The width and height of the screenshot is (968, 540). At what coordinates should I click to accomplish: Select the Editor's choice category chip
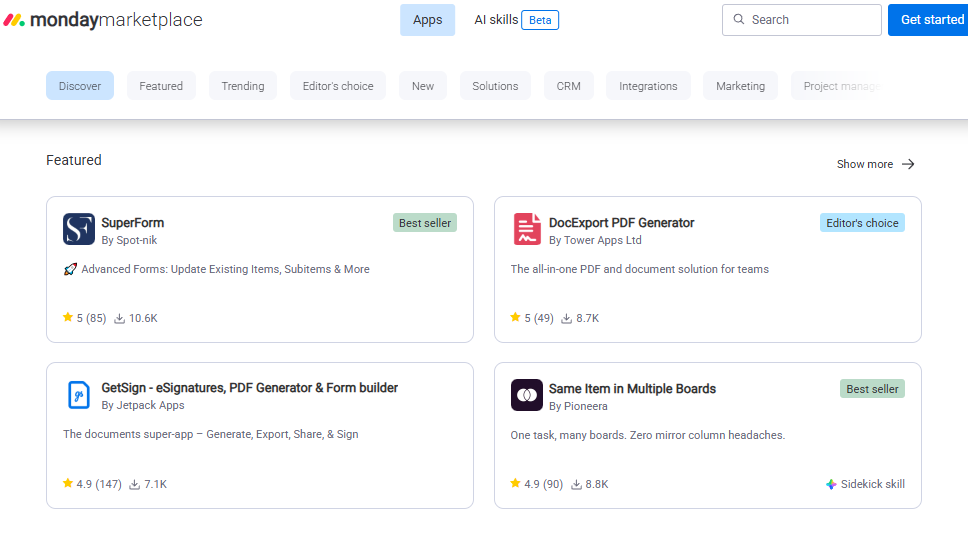338,86
